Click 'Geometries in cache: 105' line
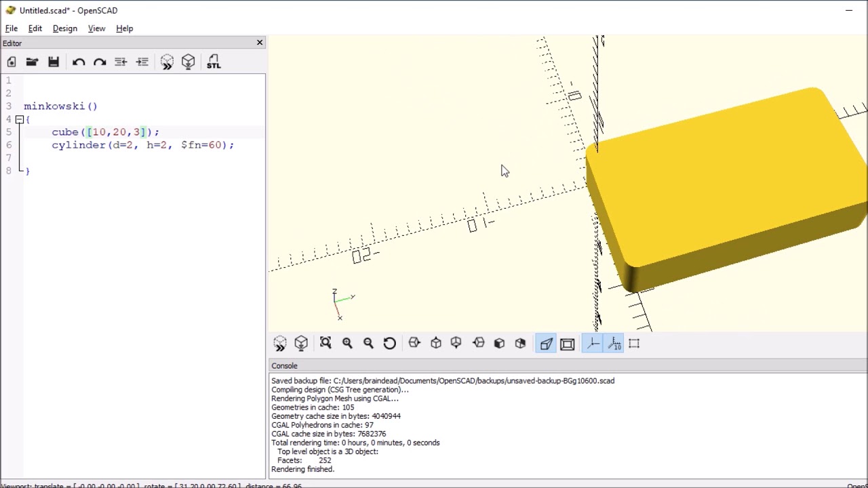The height and width of the screenshot is (488, 868). (313, 407)
